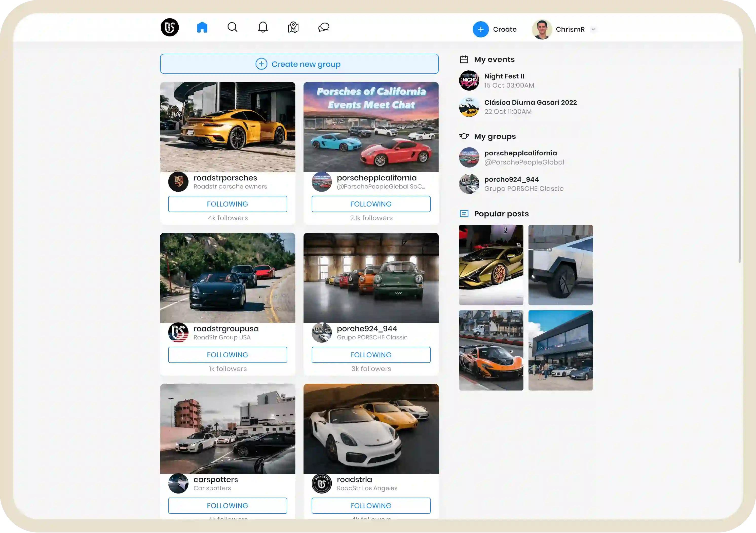Viewport: 756px width, 533px height.
Task: Open the search magnifier icon
Action: click(x=233, y=27)
